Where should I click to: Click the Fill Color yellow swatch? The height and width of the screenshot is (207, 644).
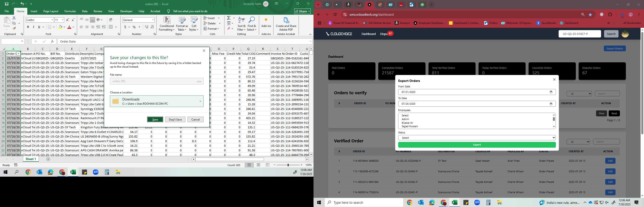60,27
